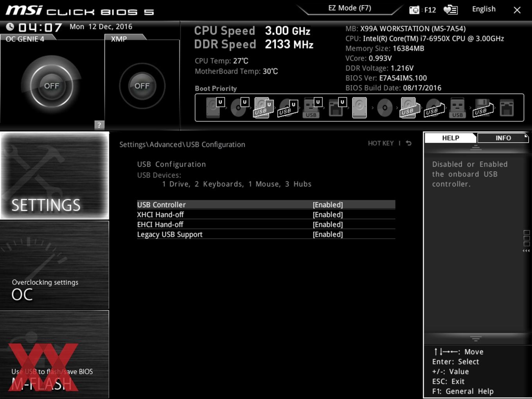Click the Memory Size 16384MB entry
Screen dimensions: 532x399
(385, 49)
